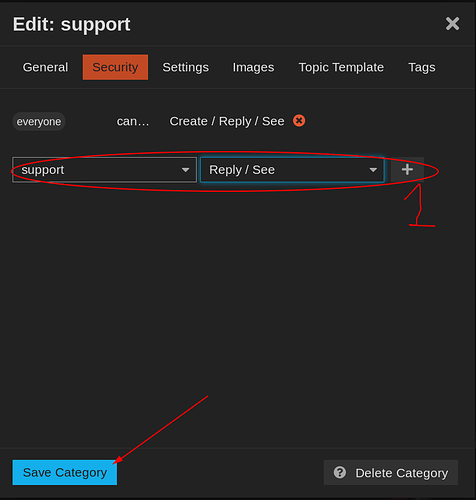
Task: Go to the Images tab
Action: point(253,67)
